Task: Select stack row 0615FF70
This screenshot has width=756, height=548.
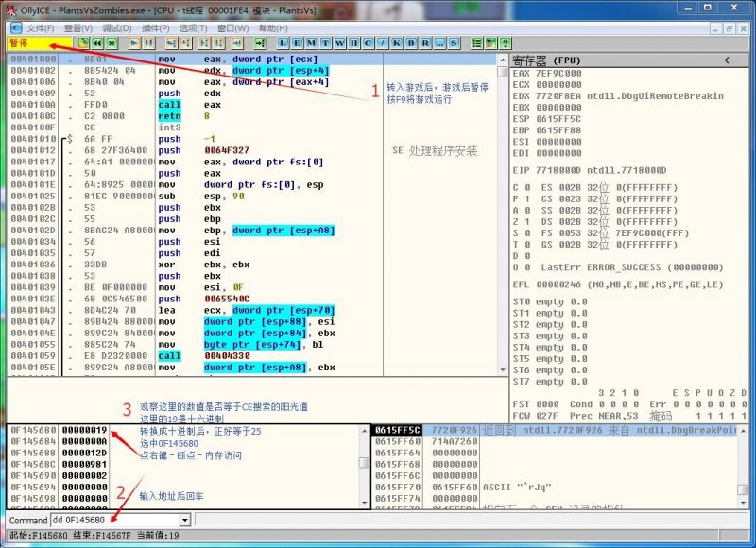Action: (x=555, y=488)
